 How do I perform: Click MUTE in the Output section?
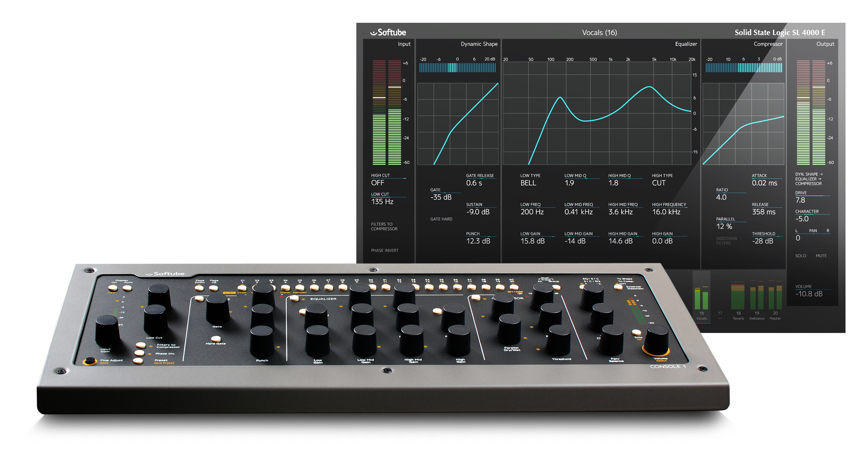tap(821, 255)
